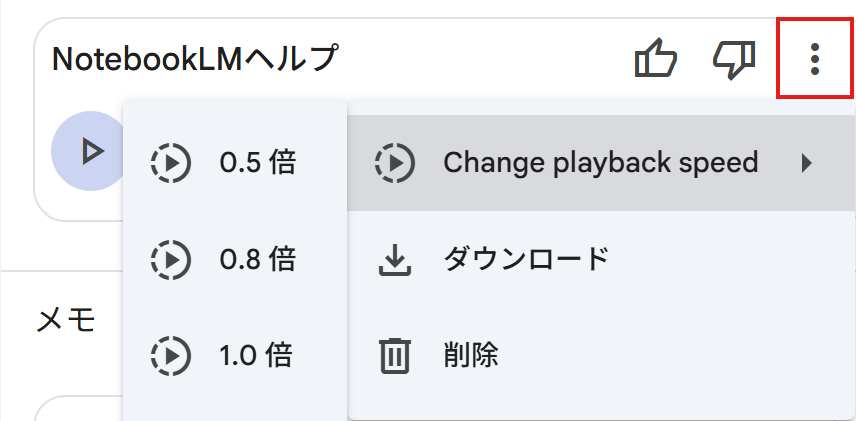Click the メモ section label

66,320
